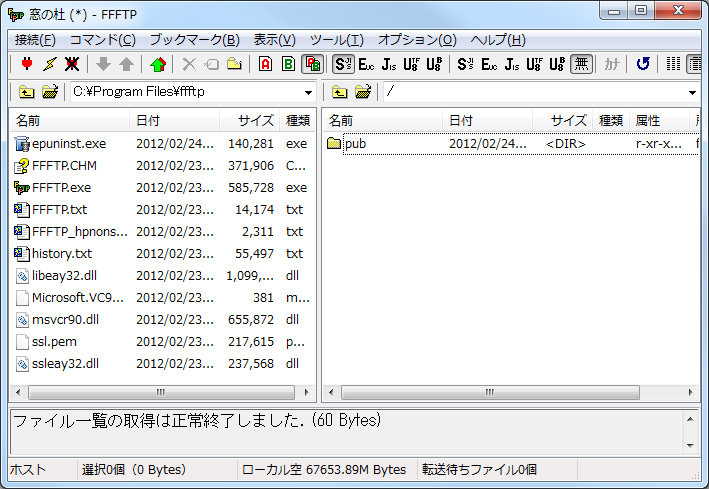This screenshot has width=709, height=489.
Task: Open the オプション(O) menu
Action: click(x=417, y=40)
